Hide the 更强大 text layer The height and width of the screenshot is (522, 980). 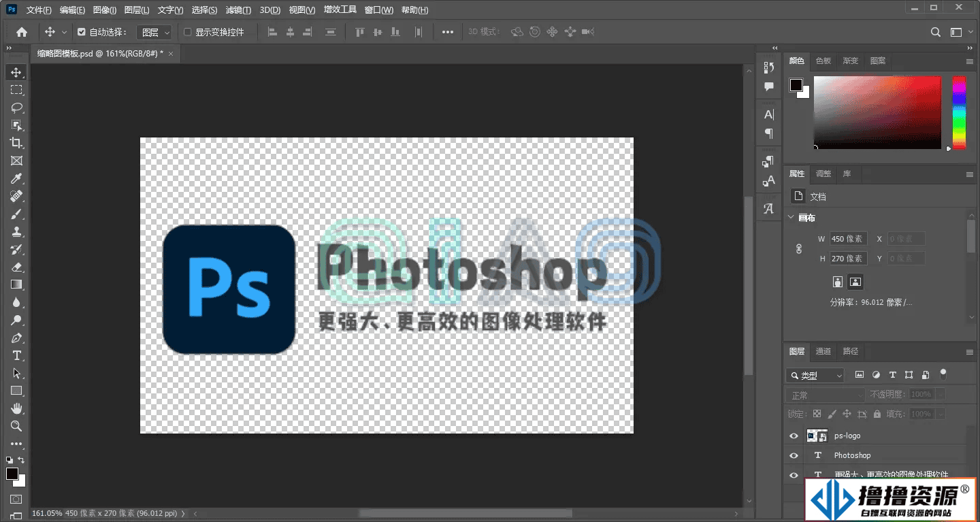[x=794, y=475]
